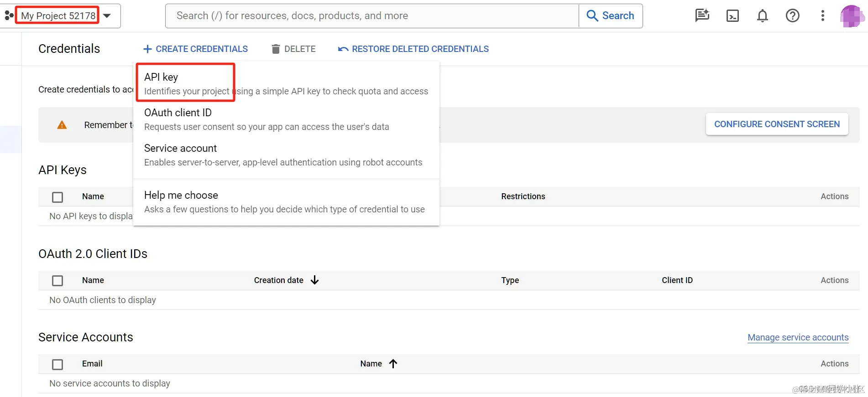Click Name header in Service Accounts table
Viewport: 868px width, 397px height.
371,364
